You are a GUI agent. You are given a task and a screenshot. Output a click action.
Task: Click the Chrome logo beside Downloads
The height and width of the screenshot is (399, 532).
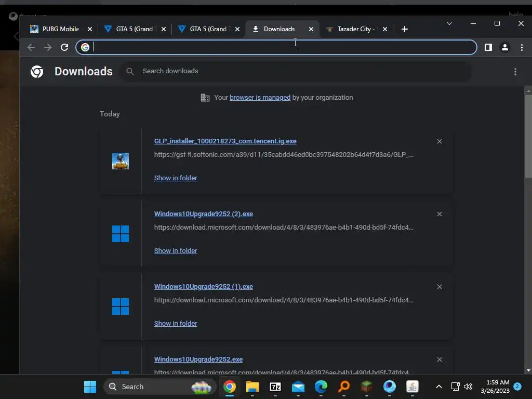click(37, 72)
